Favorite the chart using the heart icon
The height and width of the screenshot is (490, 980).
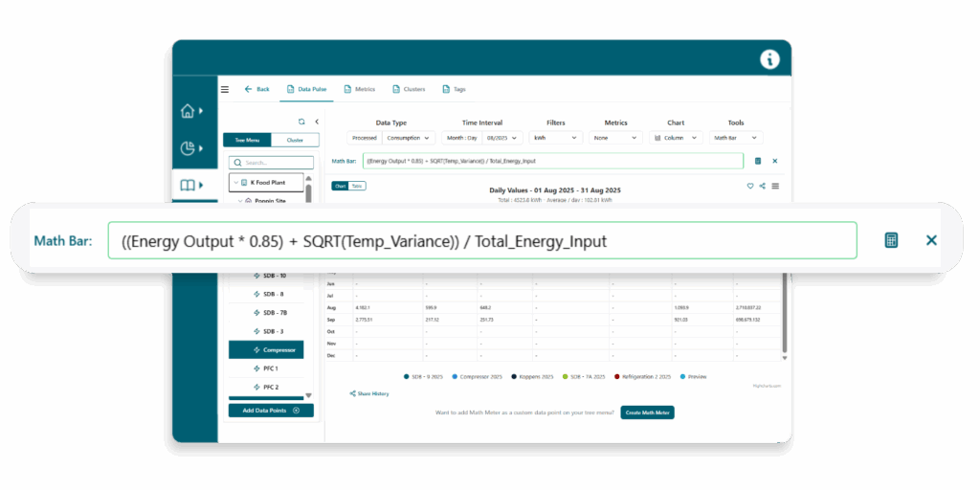[750, 186]
